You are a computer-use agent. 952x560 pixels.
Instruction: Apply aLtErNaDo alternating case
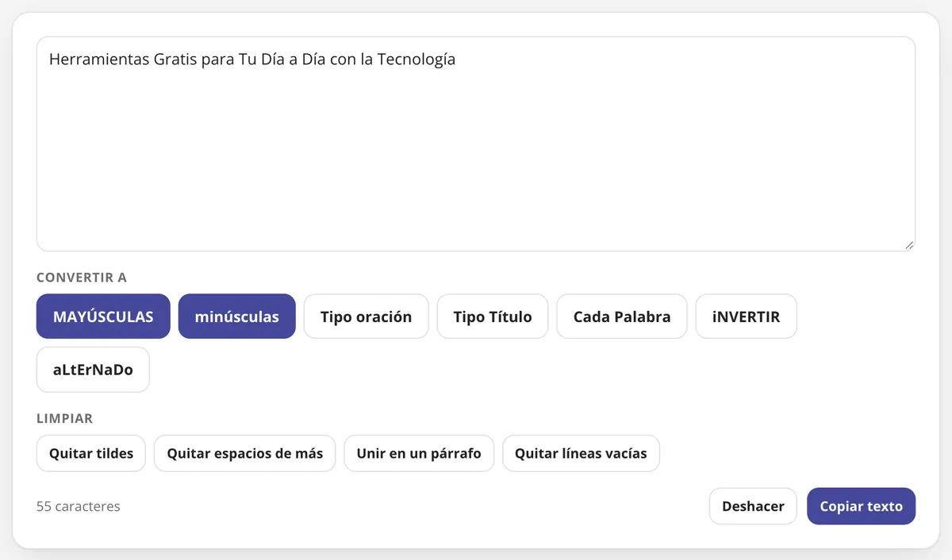click(93, 370)
